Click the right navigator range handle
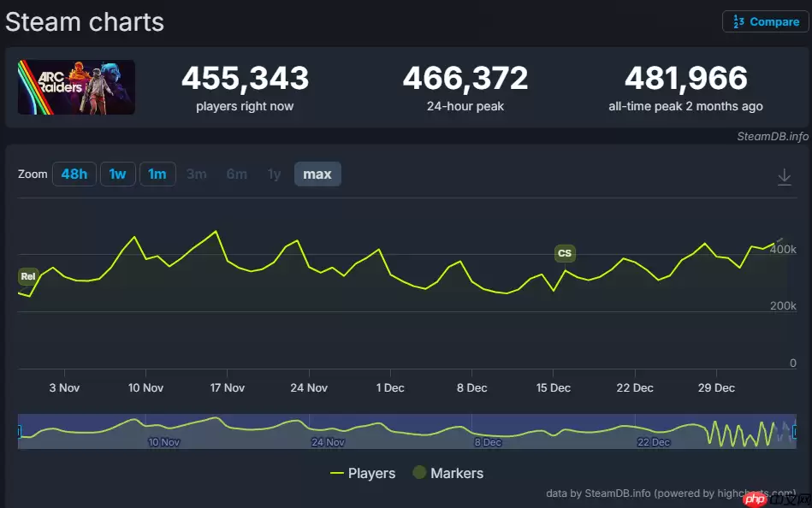 point(796,432)
